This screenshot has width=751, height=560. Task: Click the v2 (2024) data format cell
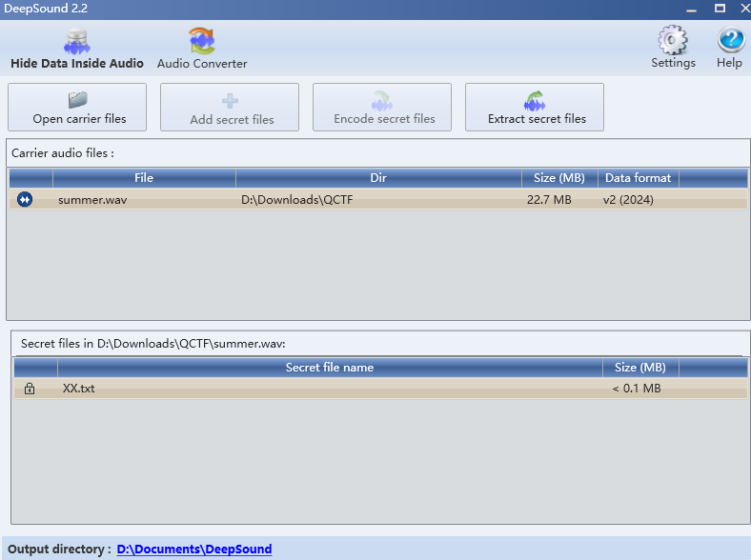tap(628, 200)
